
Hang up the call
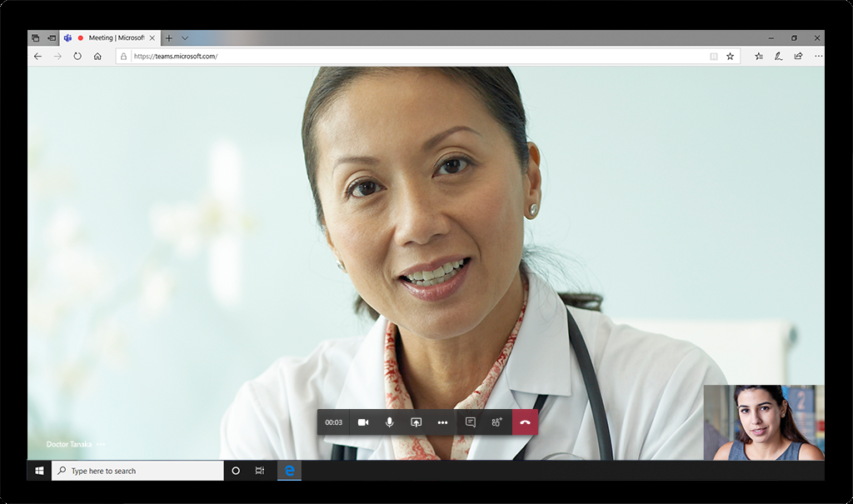[524, 422]
